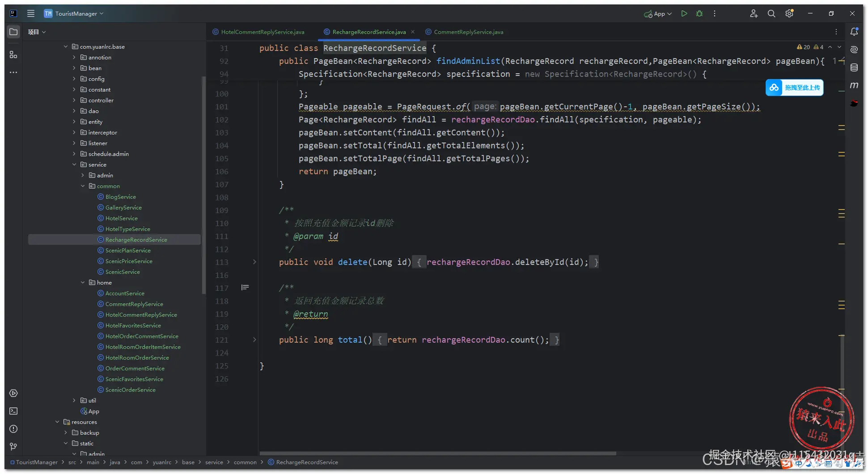Open the Maven tool window
Screen dimensions: 868x474
point(854,85)
